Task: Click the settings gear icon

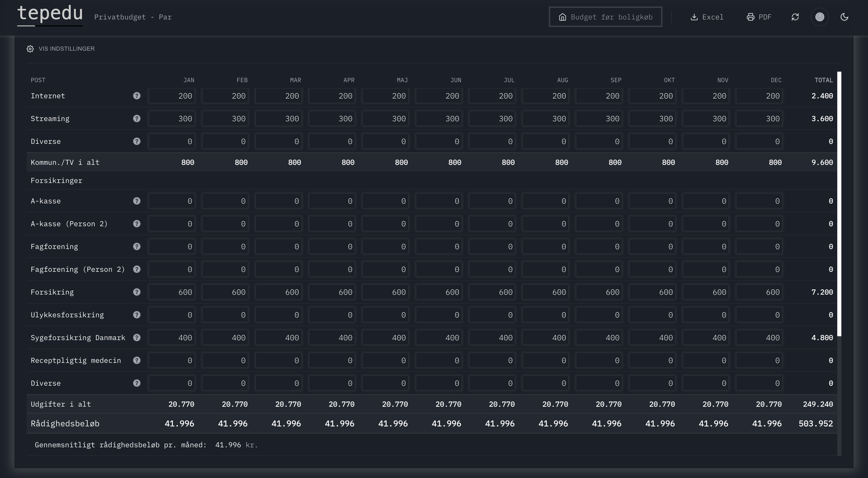Action: pyautogui.click(x=30, y=49)
